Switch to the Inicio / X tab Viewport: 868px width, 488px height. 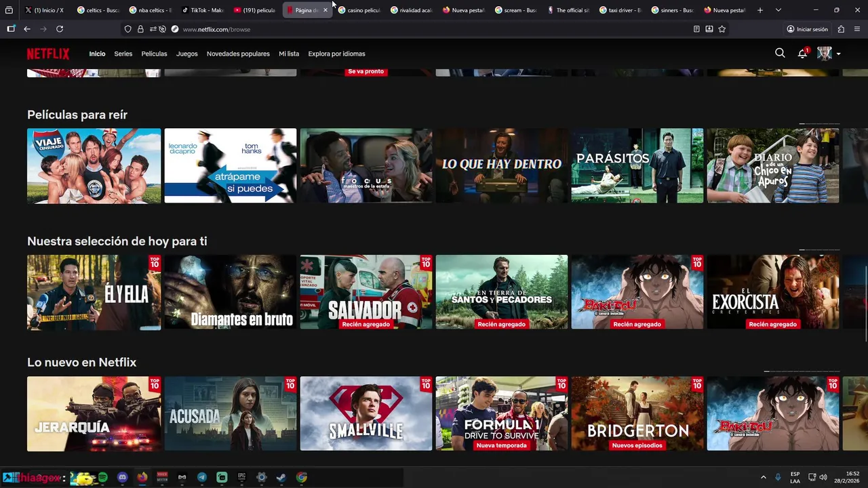45,10
